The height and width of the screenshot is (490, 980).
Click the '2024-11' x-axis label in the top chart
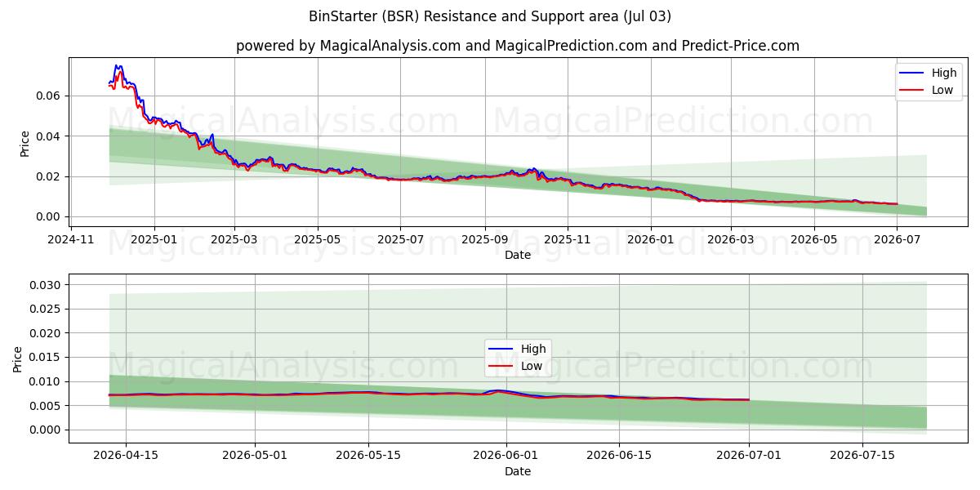tap(71, 239)
